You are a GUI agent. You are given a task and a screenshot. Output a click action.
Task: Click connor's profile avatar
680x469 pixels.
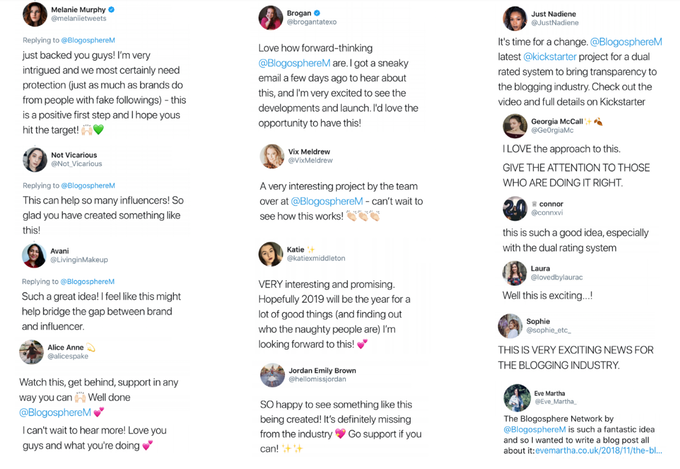(515, 208)
